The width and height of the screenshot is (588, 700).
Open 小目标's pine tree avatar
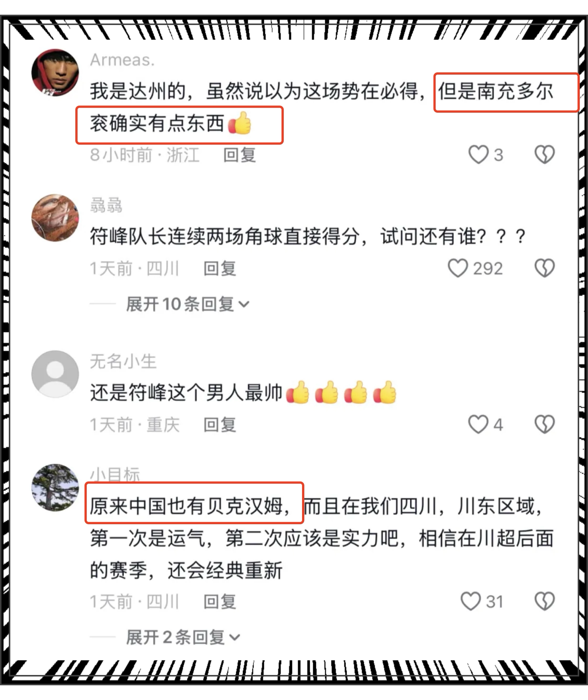tap(55, 487)
